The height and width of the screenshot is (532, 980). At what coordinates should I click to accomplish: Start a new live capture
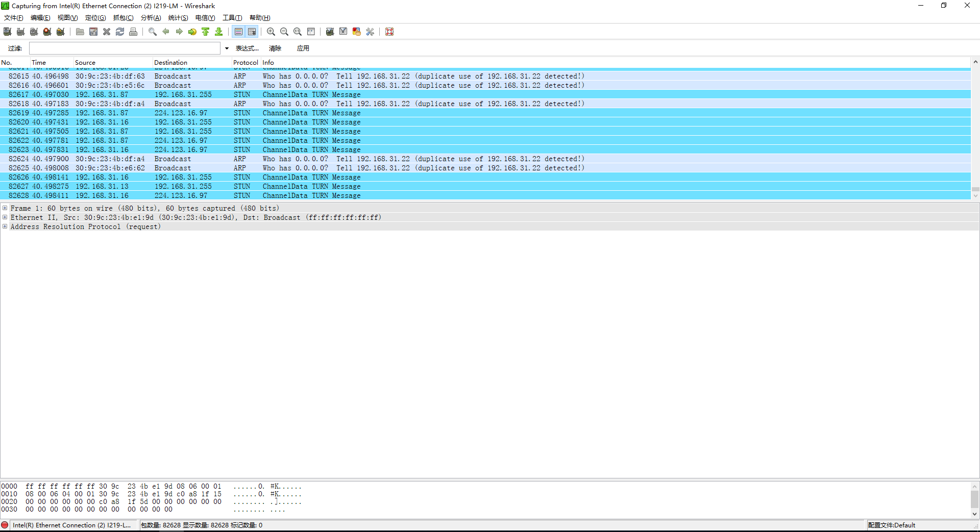point(34,32)
